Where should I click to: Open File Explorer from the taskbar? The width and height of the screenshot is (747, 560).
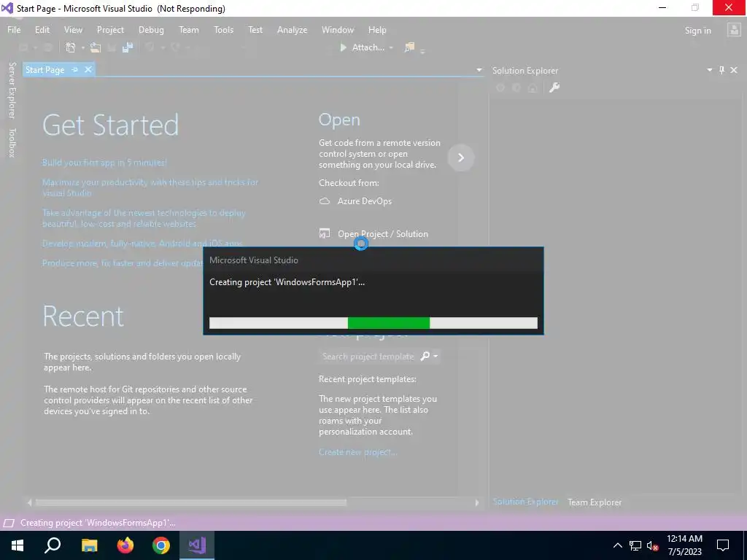89,545
